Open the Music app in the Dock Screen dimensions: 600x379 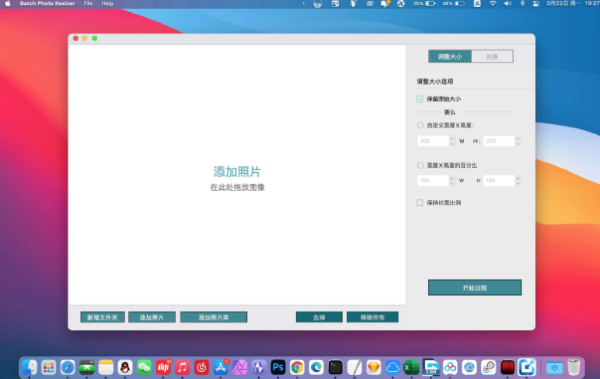click(183, 368)
